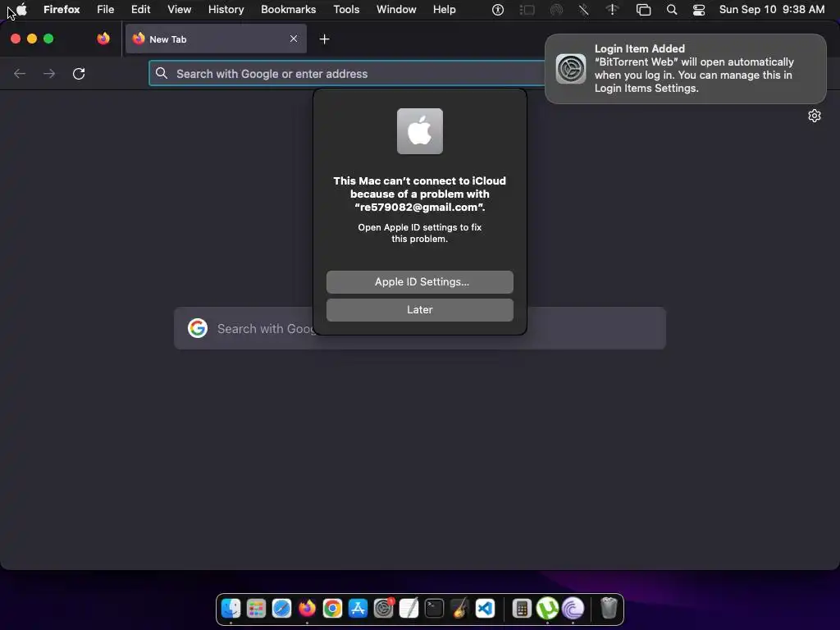Screen dimensions: 840x630
Task: Click the Screen Mirroring menu bar icon
Action: coord(643,10)
